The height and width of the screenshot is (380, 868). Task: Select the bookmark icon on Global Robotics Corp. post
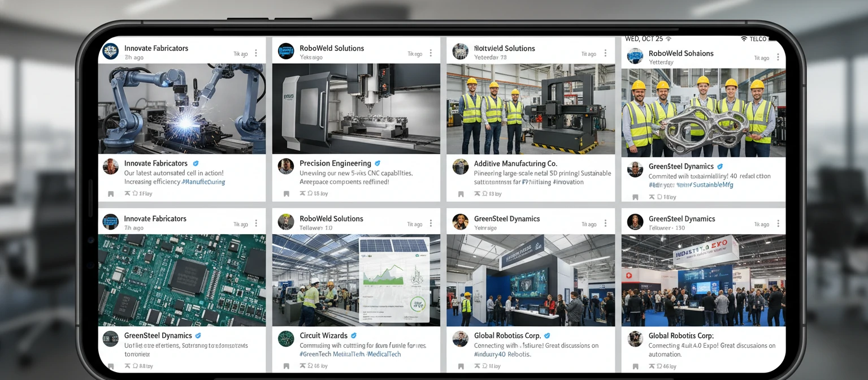coord(461,366)
